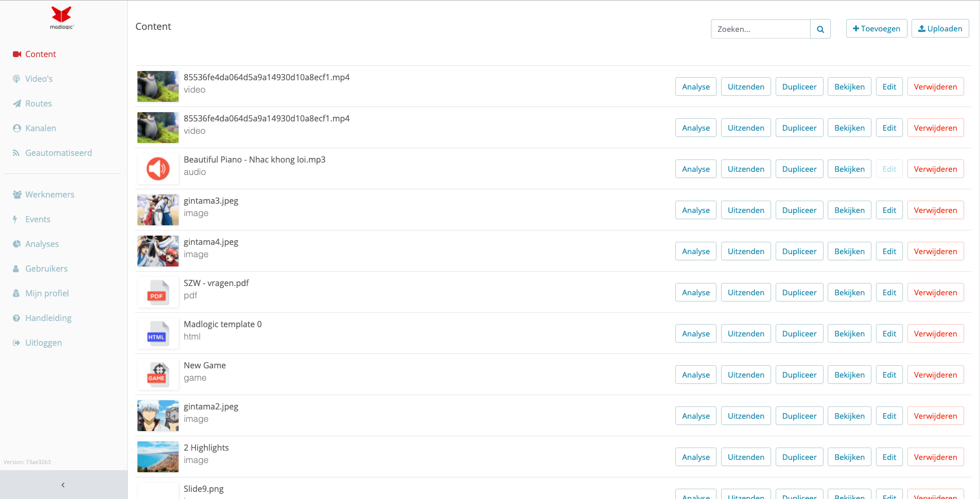Click Verwijderen for gintama3.jpeg
Image resolution: width=980 pixels, height=499 pixels.
pos(935,210)
